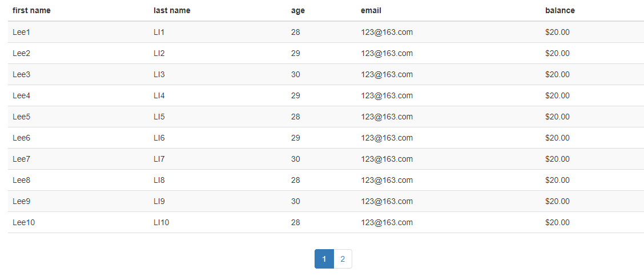Click the Lee10 first name cell

[x=23, y=222]
